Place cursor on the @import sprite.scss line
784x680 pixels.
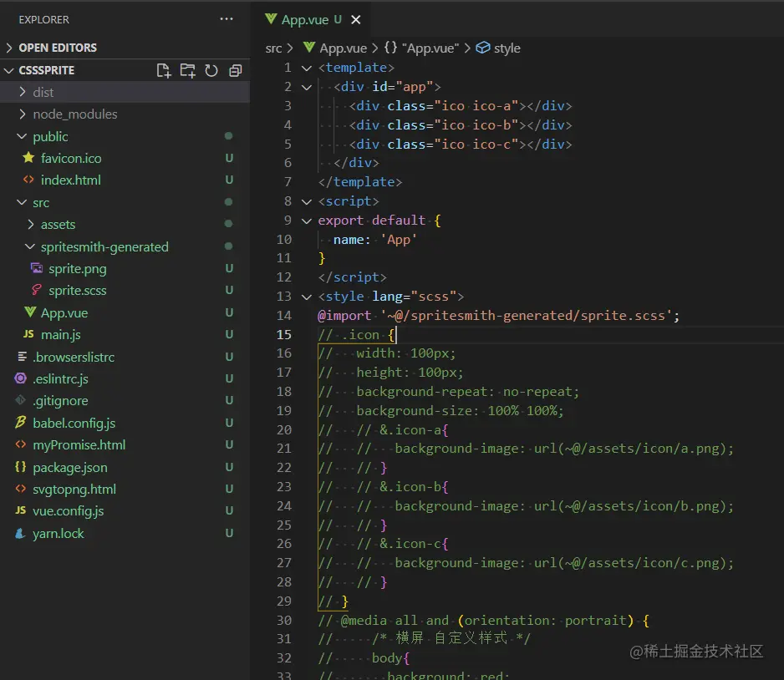click(498, 316)
